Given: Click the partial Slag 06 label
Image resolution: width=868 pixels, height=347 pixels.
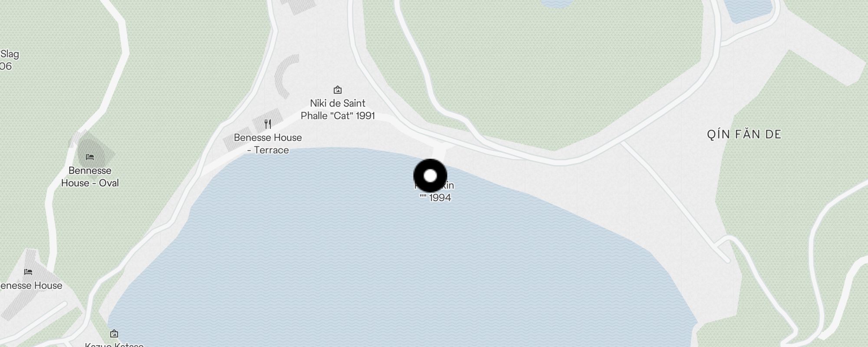Looking at the screenshot, I should (9, 60).
